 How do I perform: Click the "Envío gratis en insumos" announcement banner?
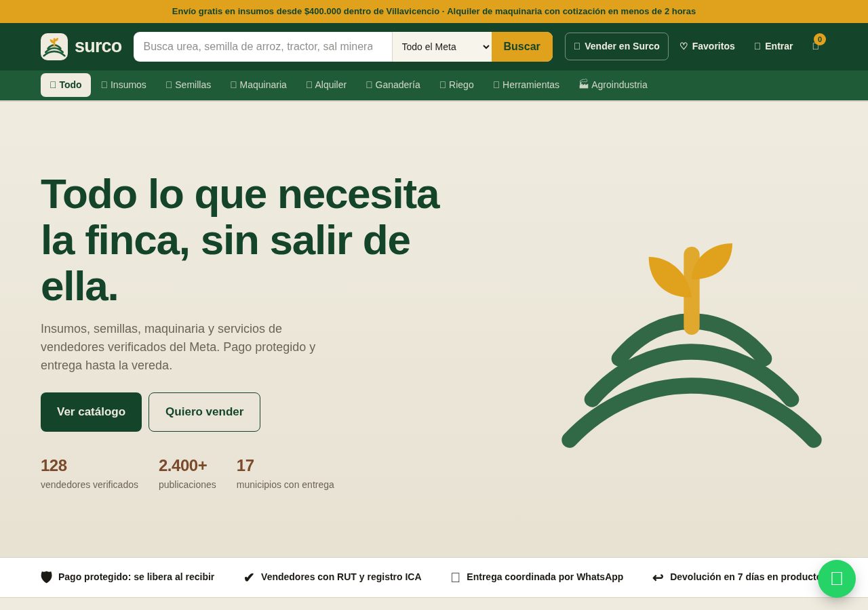(x=434, y=12)
